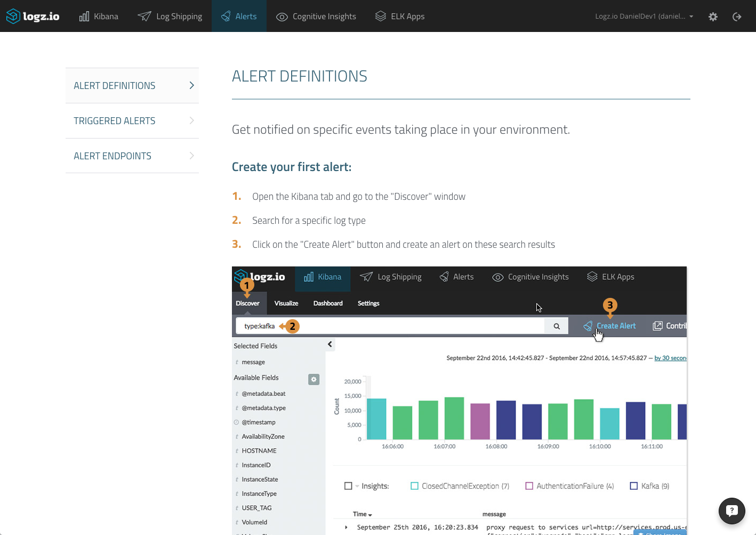The image size is (756, 535).
Task: Click the Alerts bell item in tutorial screenshot
Action: click(x=456, y=277)
